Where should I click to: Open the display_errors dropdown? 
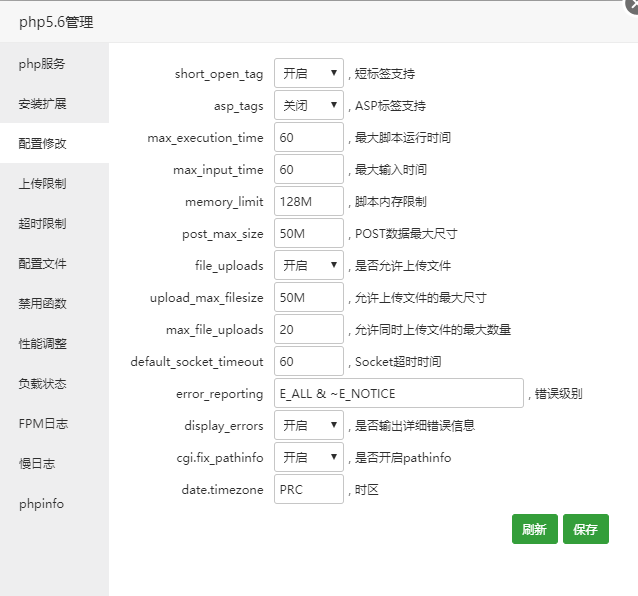click(309, 425)
